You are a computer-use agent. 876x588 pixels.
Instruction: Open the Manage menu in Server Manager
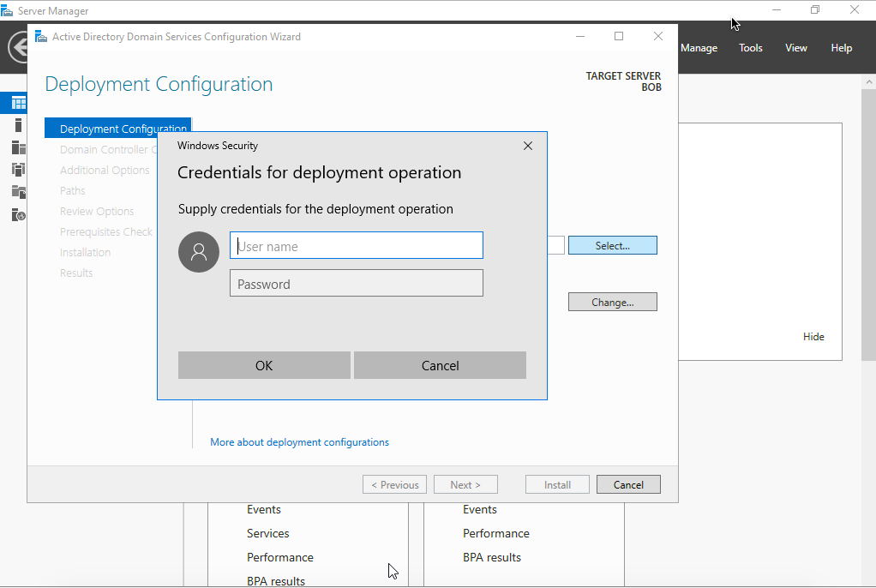tap(699, 48)
